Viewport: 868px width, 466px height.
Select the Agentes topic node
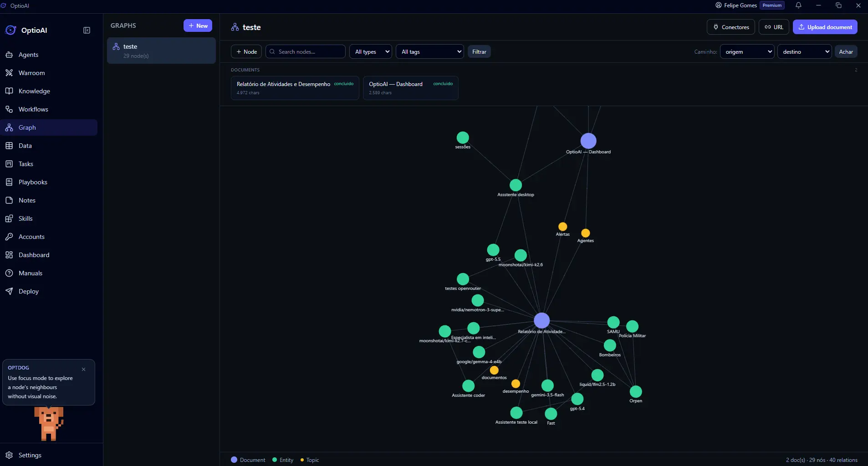tap(586, 233)
